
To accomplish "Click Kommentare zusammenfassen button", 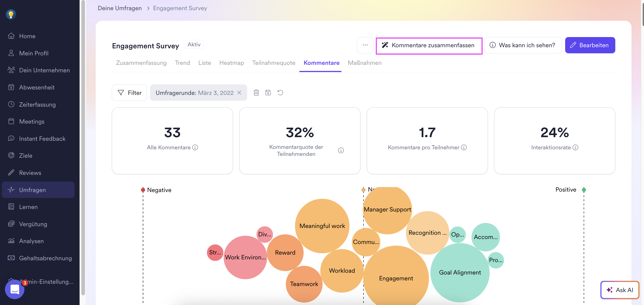I will pos(429,45).
